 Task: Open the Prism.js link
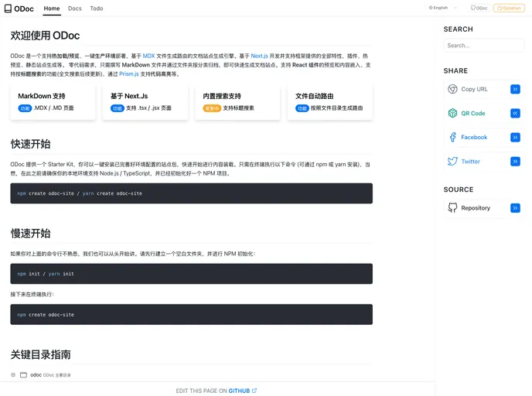click(129, 74)
